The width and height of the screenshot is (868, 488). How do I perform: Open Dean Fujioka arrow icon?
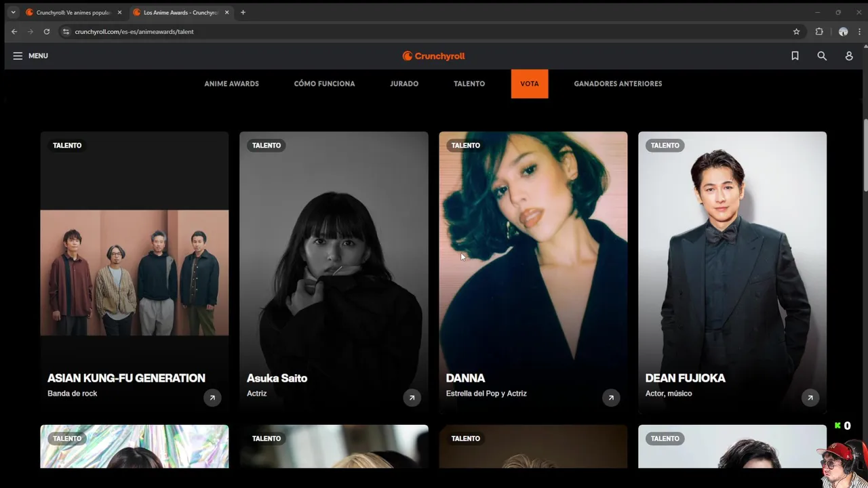pyautogui.click(x=810, y=398)
